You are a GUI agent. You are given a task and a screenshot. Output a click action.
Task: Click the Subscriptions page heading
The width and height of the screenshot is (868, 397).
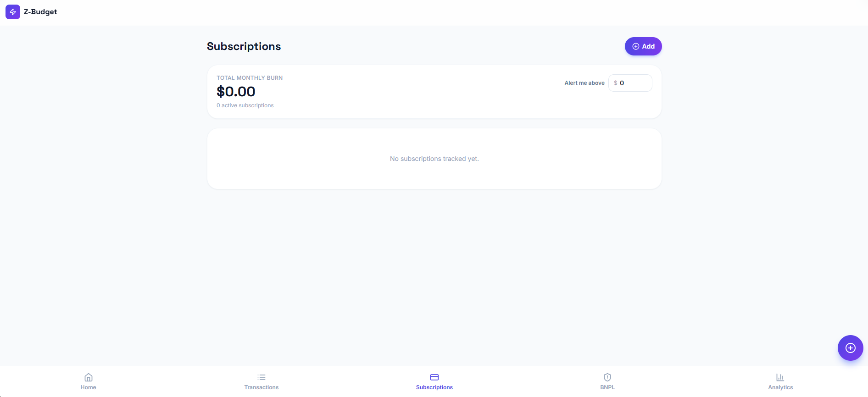[x=244, y=46]
